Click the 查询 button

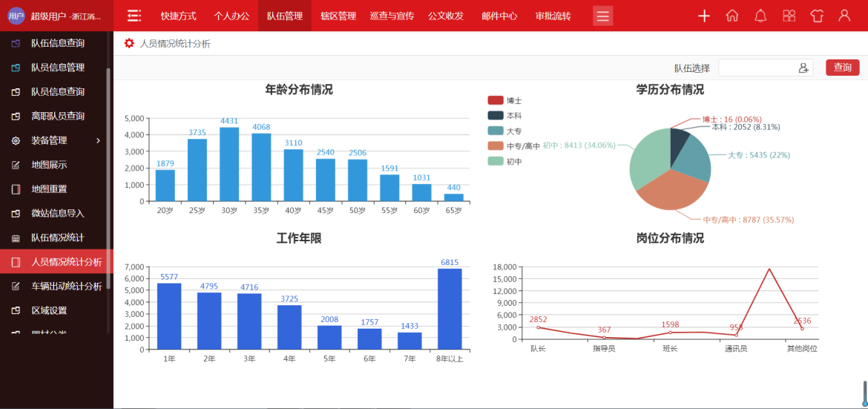[843, 68]
